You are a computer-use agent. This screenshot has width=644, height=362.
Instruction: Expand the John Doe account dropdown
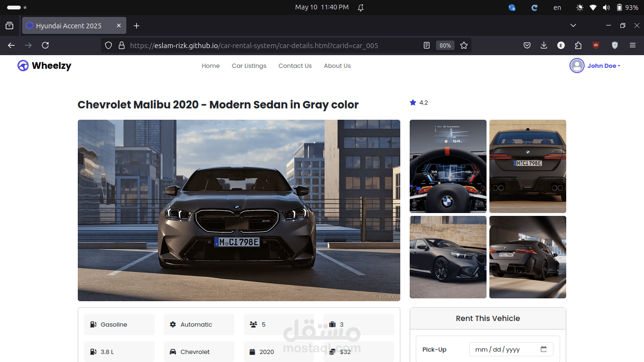604,66
